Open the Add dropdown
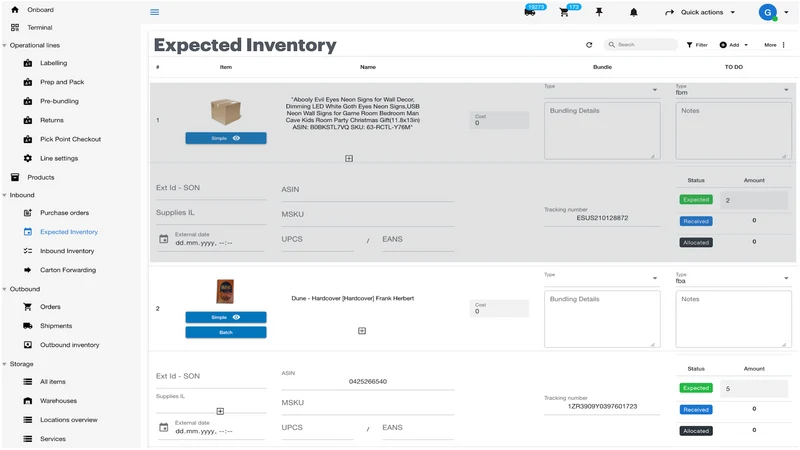 734,45
